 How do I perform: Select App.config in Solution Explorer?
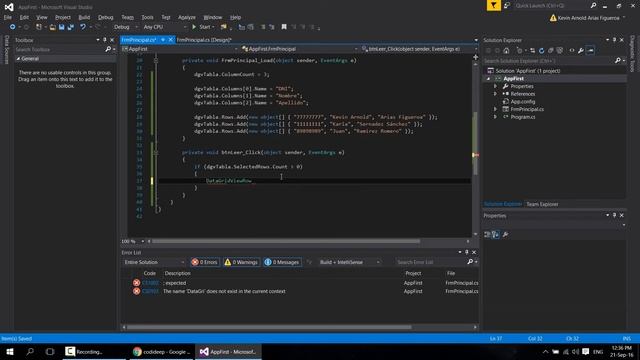522,102
